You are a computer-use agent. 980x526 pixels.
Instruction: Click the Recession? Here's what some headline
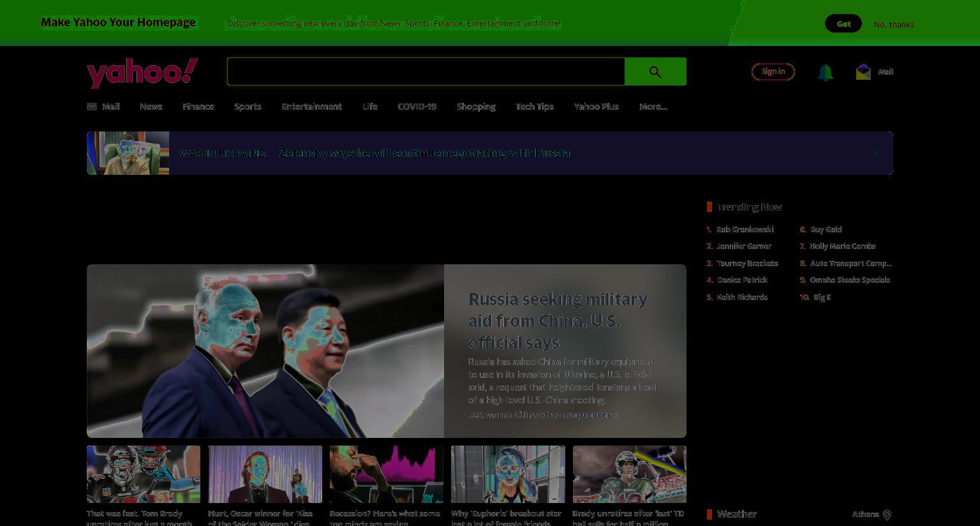(x=385, y=518)
